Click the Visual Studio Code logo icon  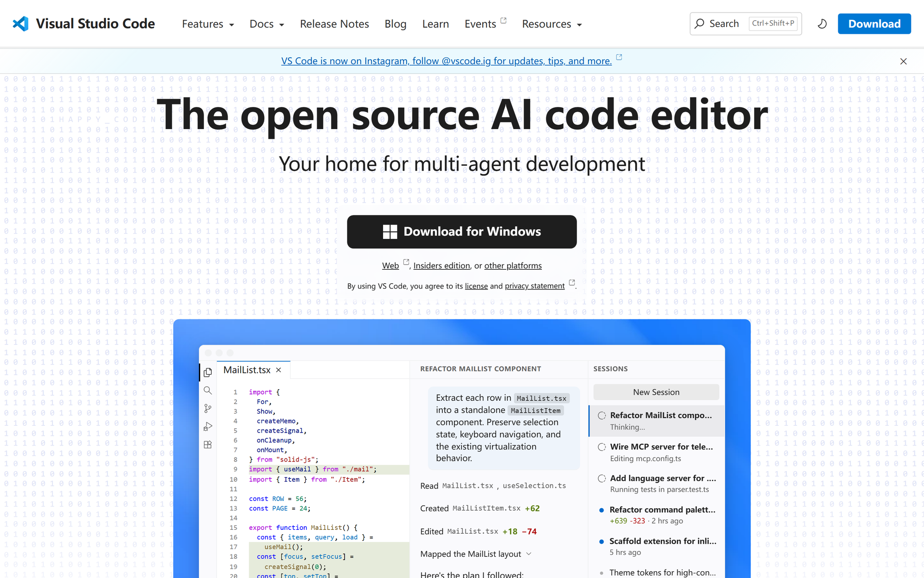(x=21, y=24)
